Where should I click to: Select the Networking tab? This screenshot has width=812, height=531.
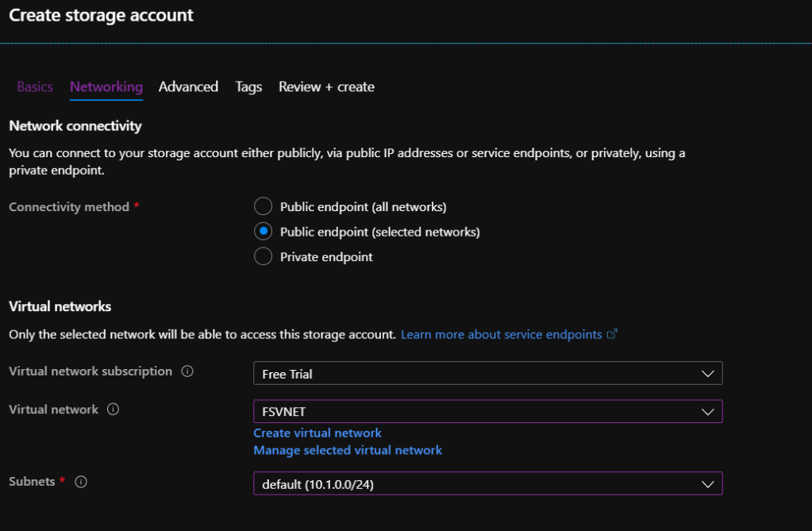click(106, 87)
